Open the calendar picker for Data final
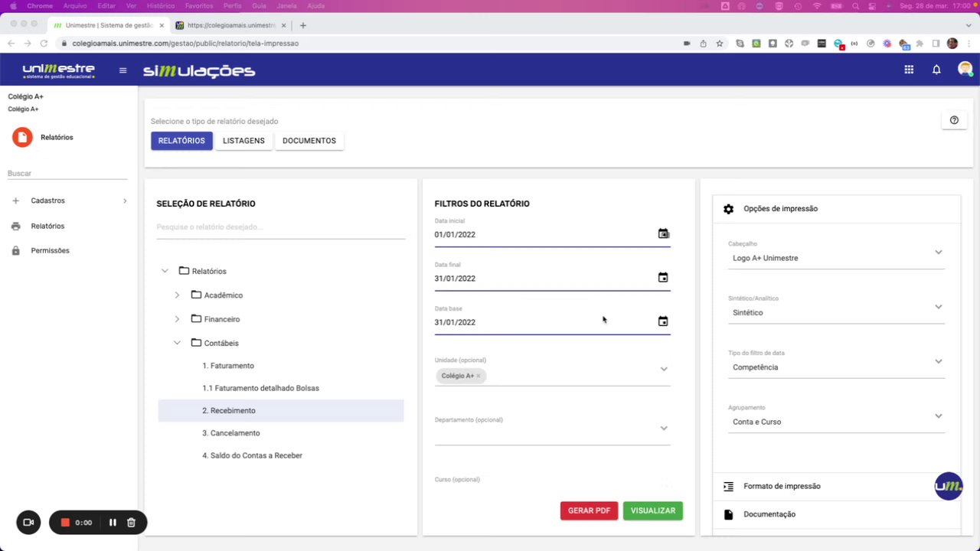 click(x=663, y=278)
